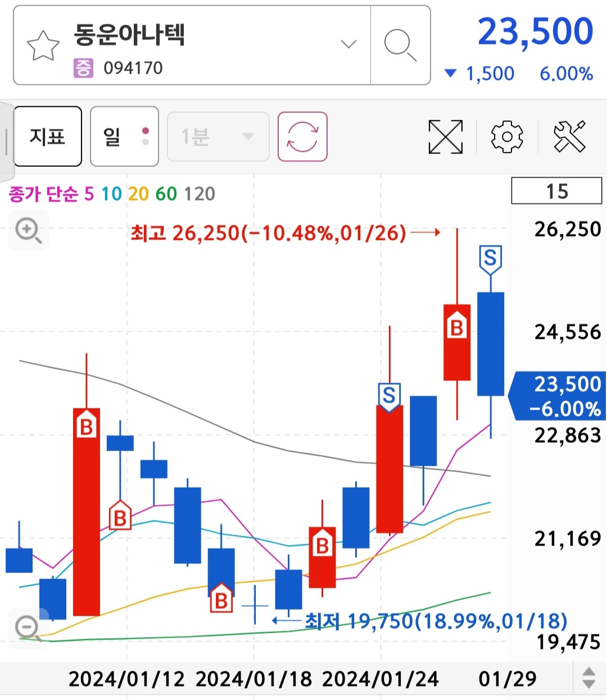
Task: Click the 2024/01/24 date label
Action: click(380, 679)
